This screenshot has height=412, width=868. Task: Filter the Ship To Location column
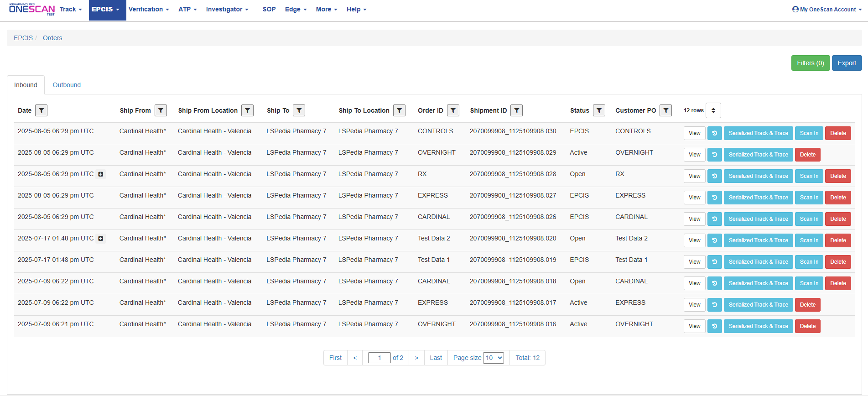[x=399, y=110]
